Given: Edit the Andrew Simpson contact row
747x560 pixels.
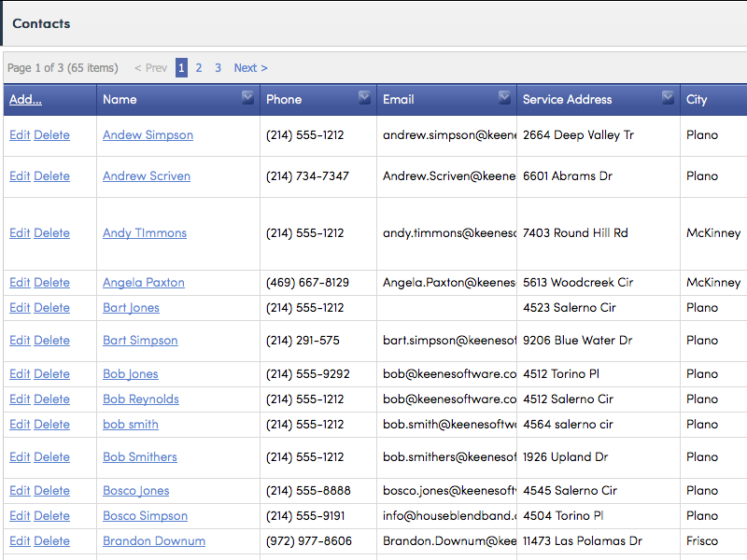Looking at the screenshot, I should click(x=20, y=135).
